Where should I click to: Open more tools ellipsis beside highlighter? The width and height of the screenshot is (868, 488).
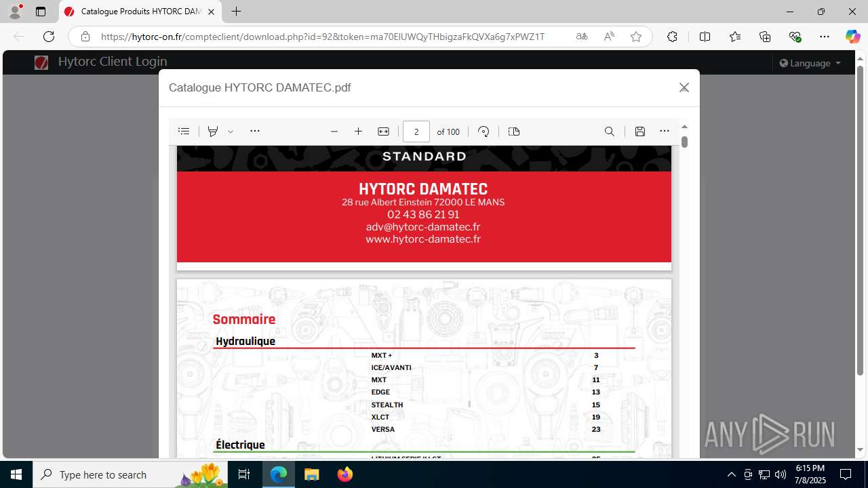click(255, 131)
